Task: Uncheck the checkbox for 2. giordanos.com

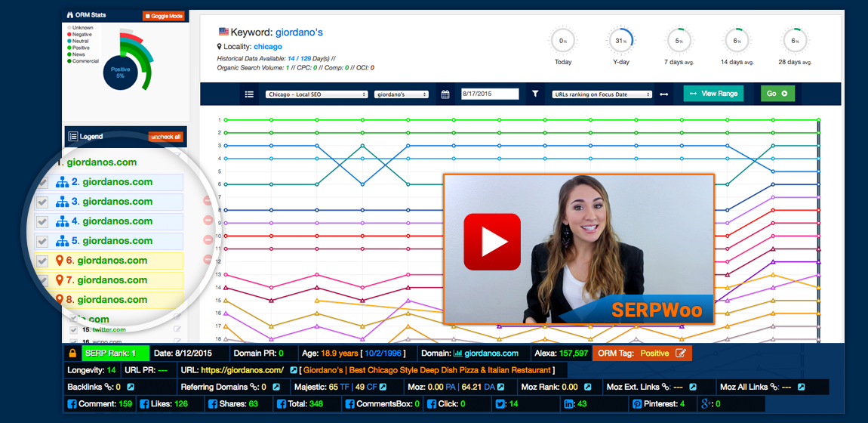Action: coord(42,182)
